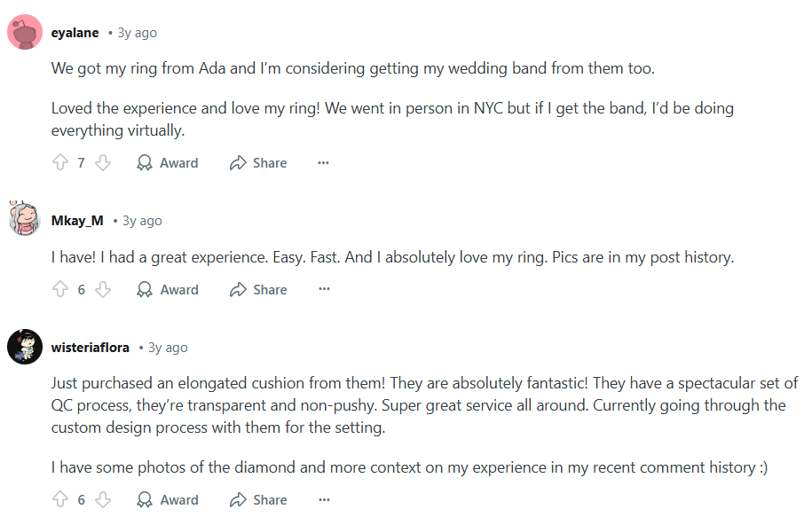Viewport: 812px width, 525px height.
Task: Open wisteriaflora's user profile link
Action: pos(91,348)
